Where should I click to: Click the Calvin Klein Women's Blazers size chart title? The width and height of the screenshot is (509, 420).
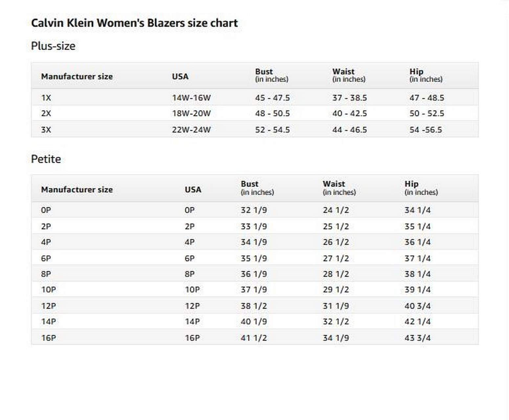pos(134,23)
